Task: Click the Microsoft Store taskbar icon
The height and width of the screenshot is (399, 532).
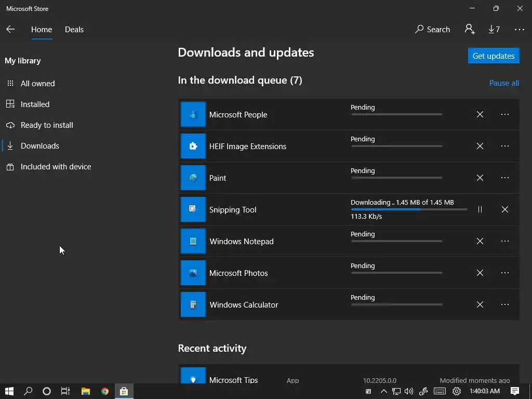Action: [x=124, y=391]
